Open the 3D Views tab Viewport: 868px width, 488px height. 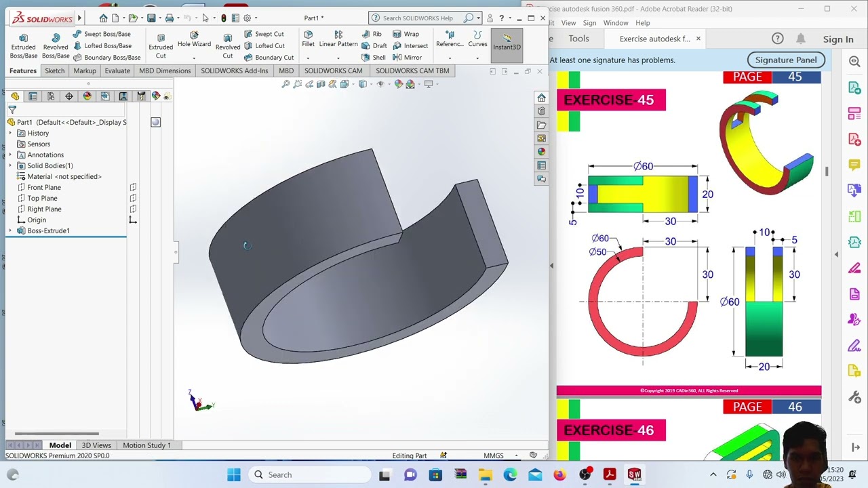coord(96,445)
